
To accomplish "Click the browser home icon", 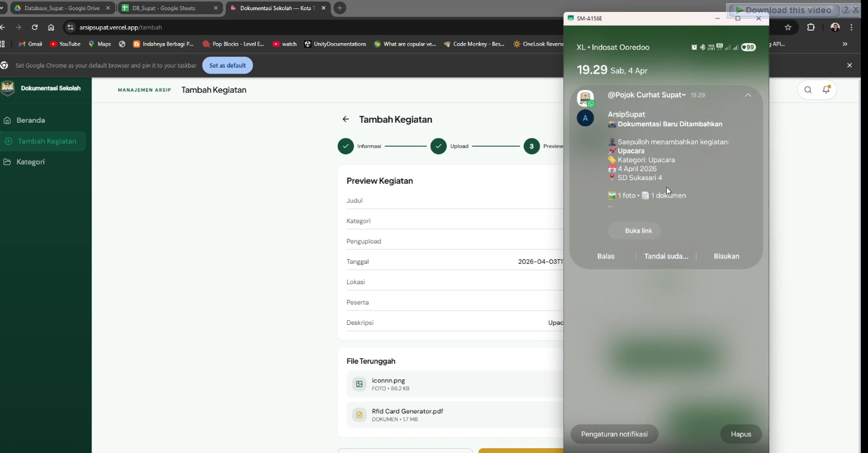I will pyautogui.click(x=51, y=28).
